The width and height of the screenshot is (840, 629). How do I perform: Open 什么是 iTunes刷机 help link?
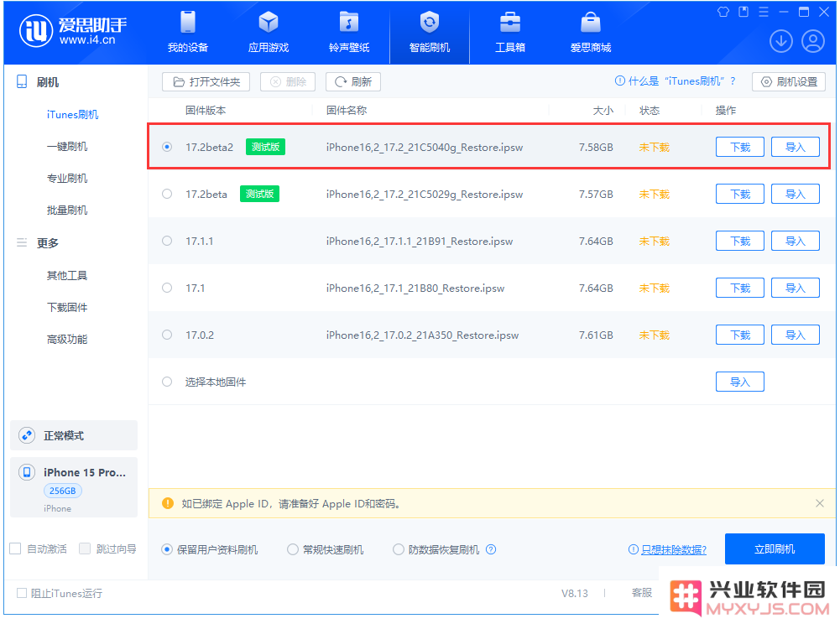pos(675,81)
